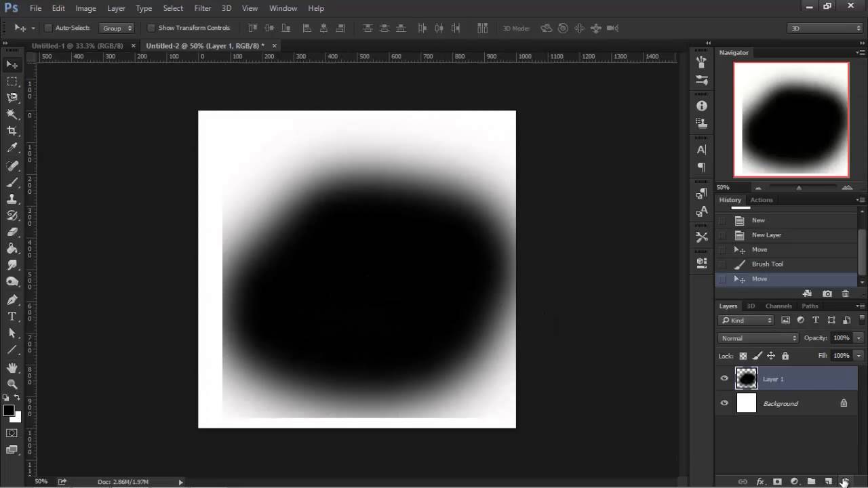Toggle Quick Mask mode button
The image size is (868, 488).
(12, 433)
